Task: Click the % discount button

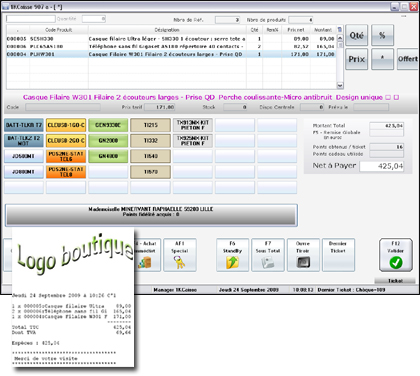Action: pos(382,35)
